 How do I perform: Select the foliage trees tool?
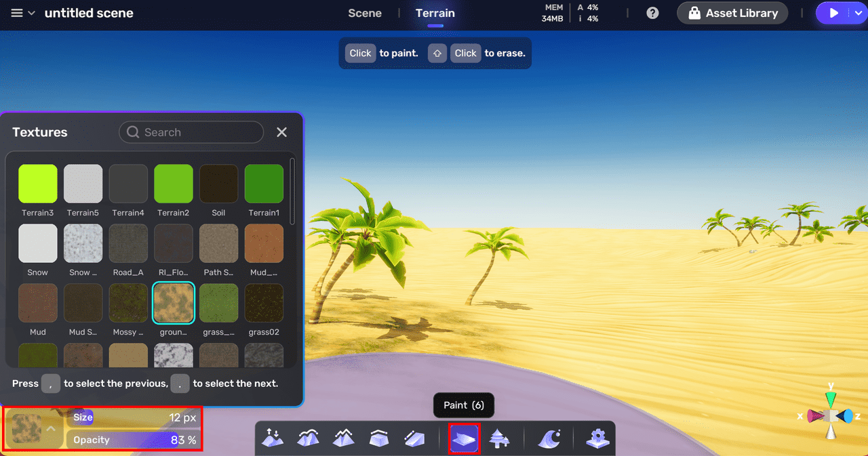[x=499, y=438]
